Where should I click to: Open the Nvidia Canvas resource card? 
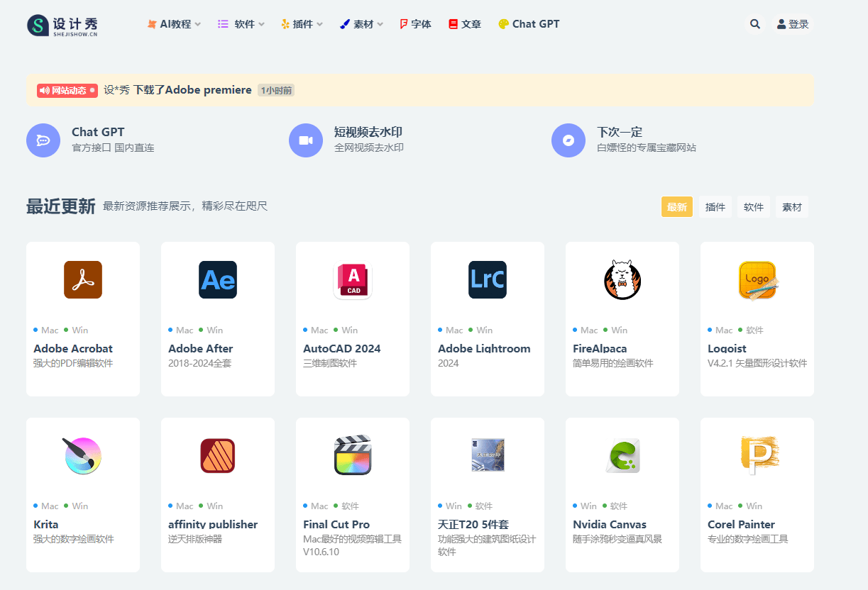[x=622, y=489]
